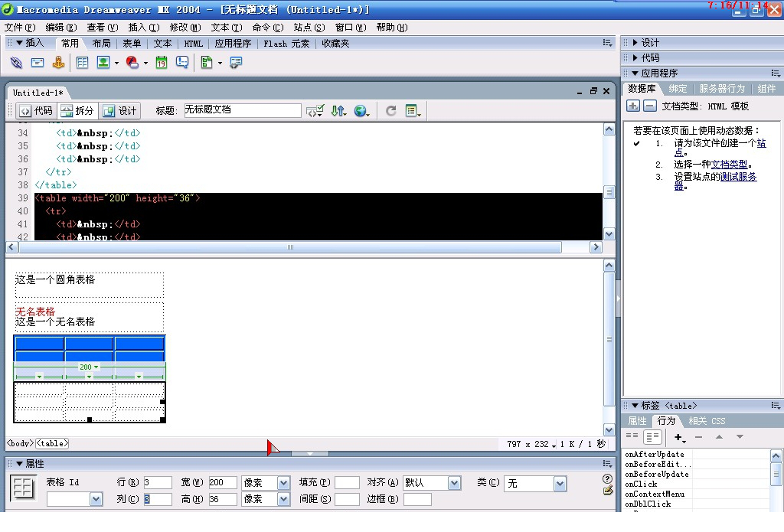Move behavior up arrow
This screenshot has width=784, height=532.
(719, 437)
